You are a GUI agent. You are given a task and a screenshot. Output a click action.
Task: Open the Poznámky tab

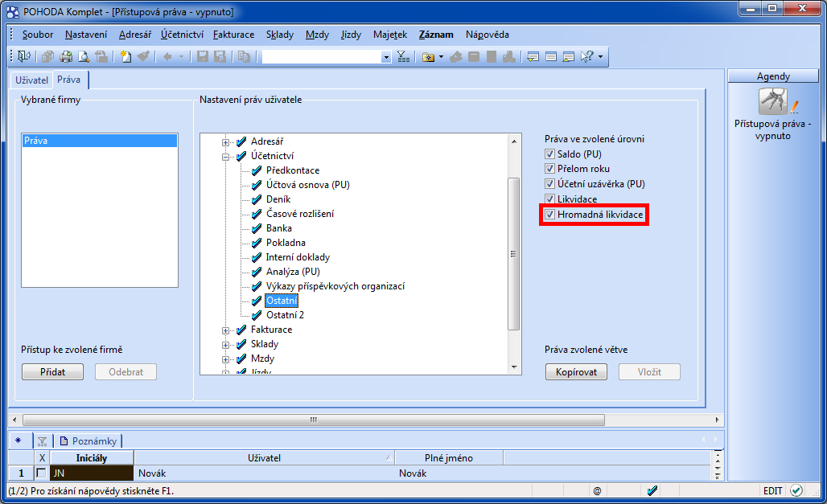point(88,440)
